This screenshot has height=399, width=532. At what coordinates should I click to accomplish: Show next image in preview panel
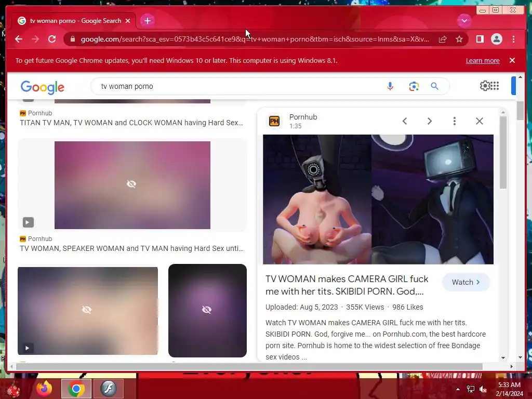tap(429, 121)
